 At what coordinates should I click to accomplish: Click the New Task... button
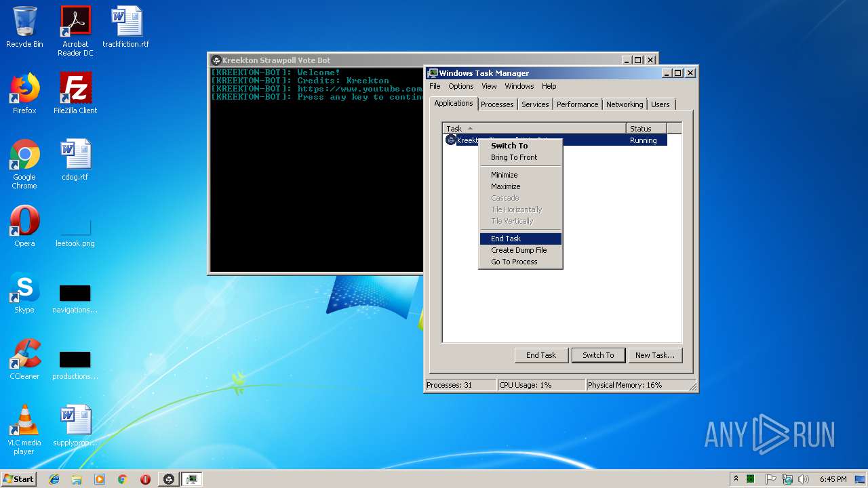654,355
